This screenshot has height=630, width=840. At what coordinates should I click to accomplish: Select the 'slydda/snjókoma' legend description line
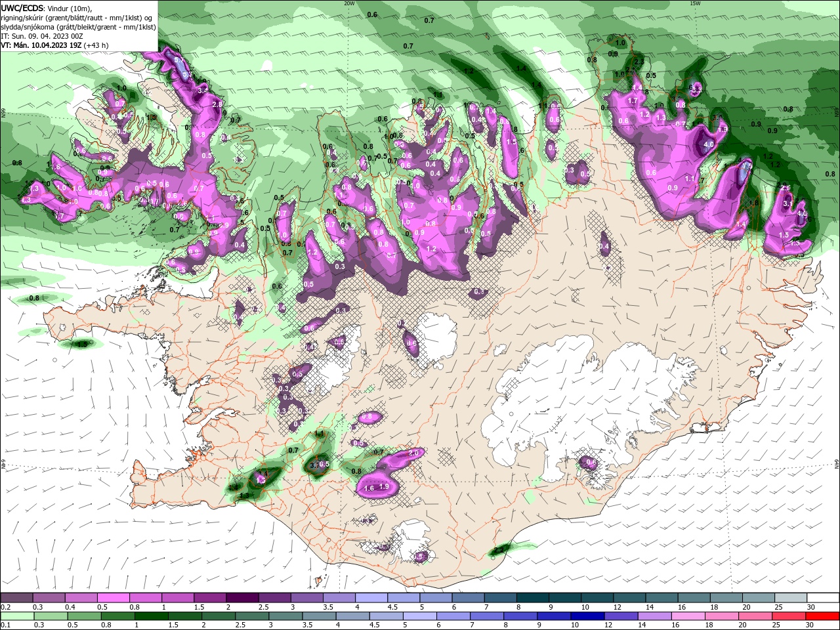78,27
